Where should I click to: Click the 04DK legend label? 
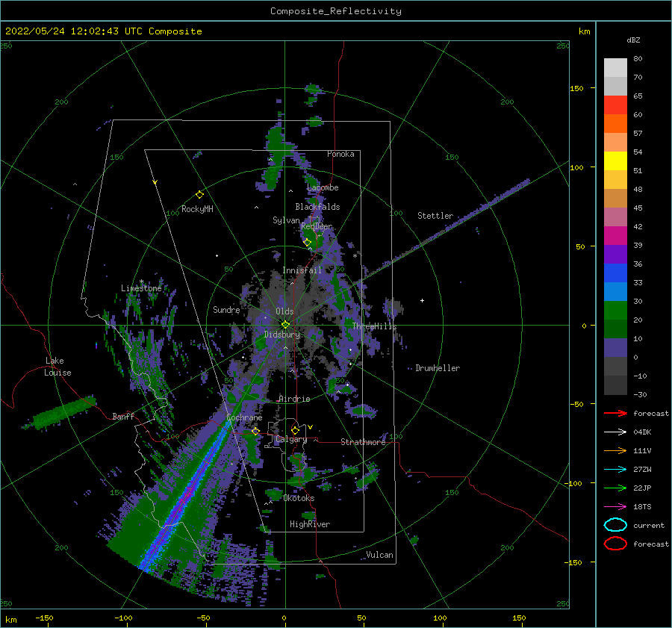642,432
